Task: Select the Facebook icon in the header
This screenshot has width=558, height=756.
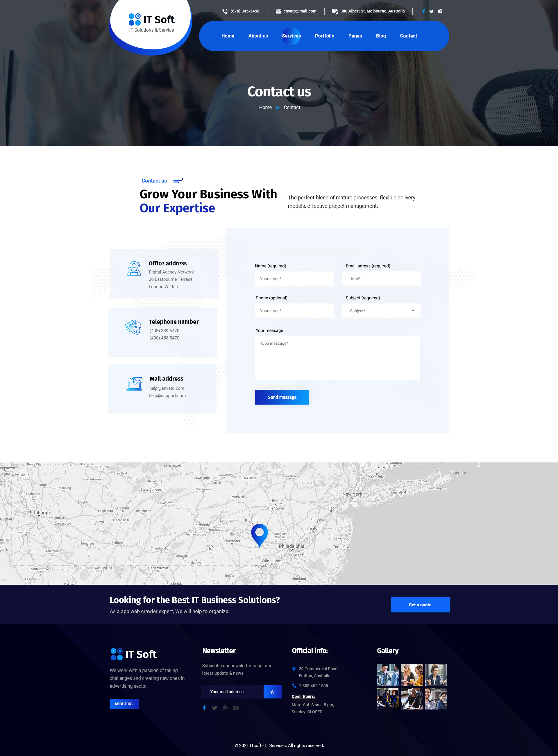Action: pyautogui.click(x=424, y=11)
